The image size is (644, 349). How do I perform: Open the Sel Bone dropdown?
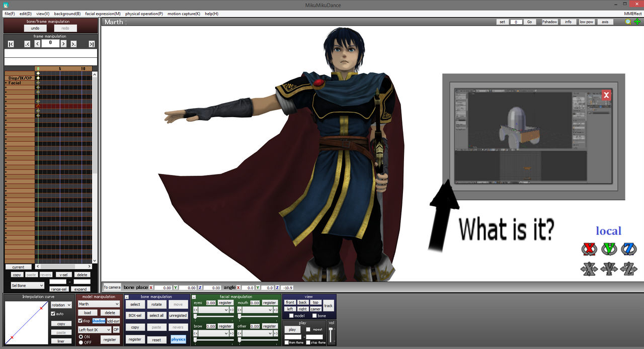pyautogui.click(x=28, y=286)
